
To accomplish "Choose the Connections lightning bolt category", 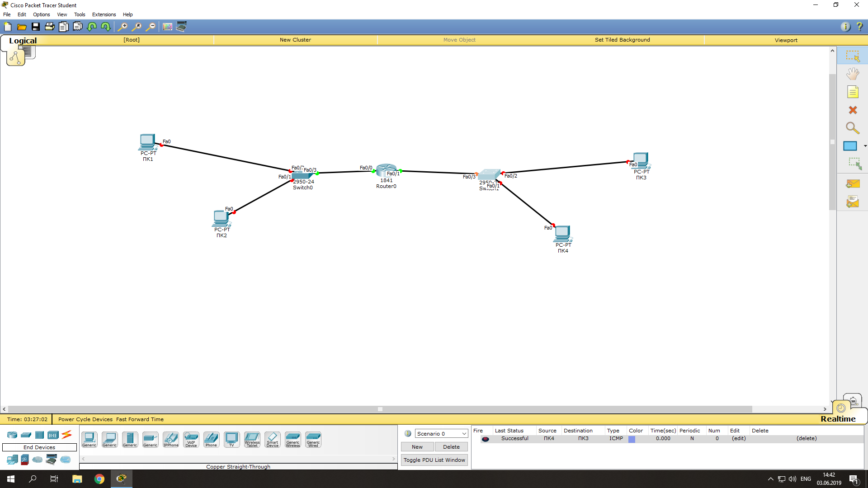I will pos(67,435).
